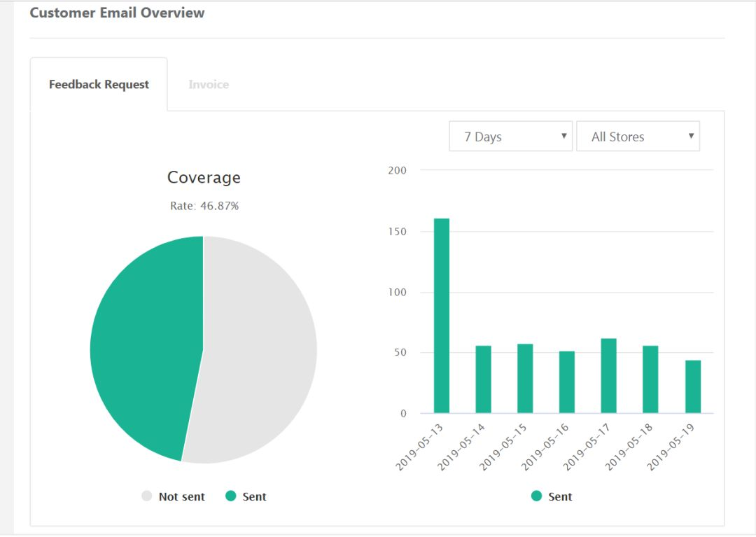The image size is (756, 537).
Task: Click the bar for 2019-05-15
Action: click(525, 379)
